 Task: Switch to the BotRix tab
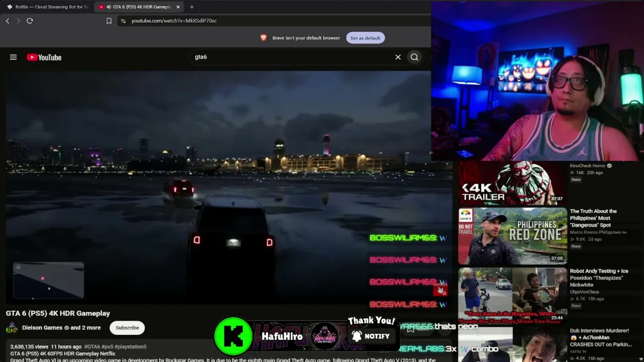pyautogui.click(x=48, y=7)
